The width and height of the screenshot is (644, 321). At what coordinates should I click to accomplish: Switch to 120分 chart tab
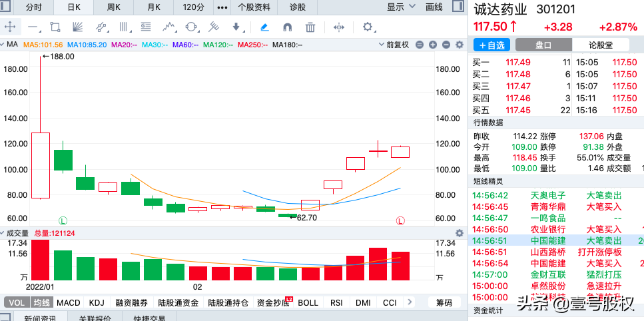193,7
